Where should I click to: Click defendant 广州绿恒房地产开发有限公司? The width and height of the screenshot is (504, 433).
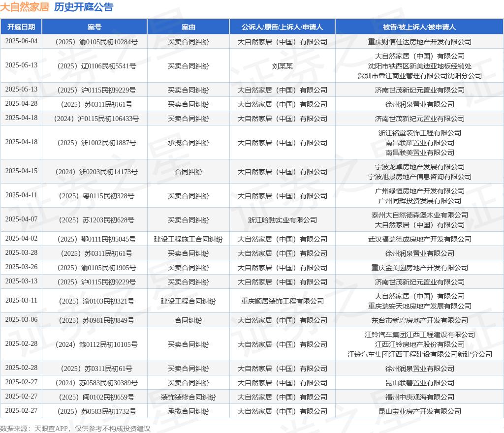coord(419,191)
